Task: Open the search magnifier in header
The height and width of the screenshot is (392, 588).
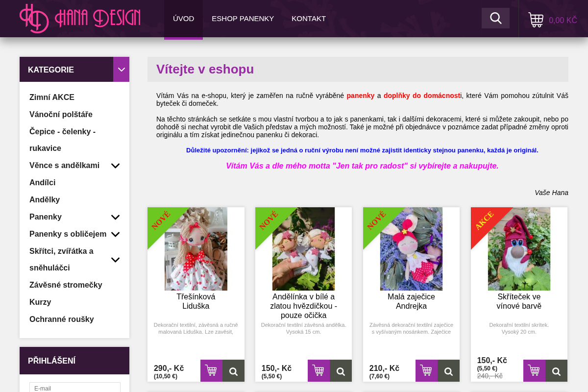Action: (x=495, y=18)
